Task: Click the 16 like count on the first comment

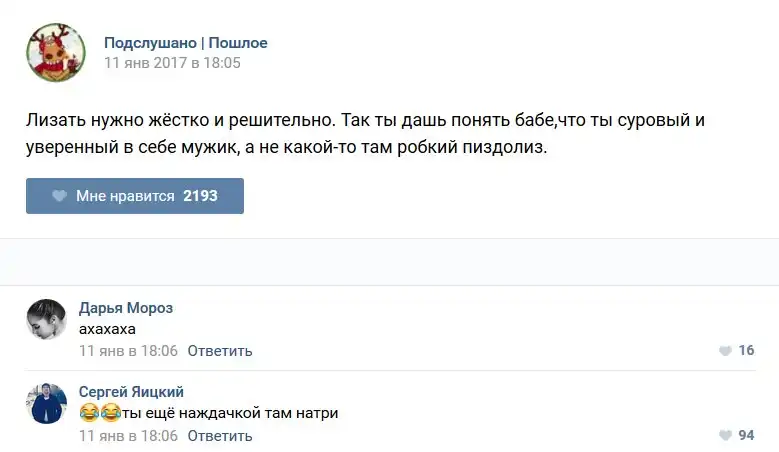Action: coord(746,351)
